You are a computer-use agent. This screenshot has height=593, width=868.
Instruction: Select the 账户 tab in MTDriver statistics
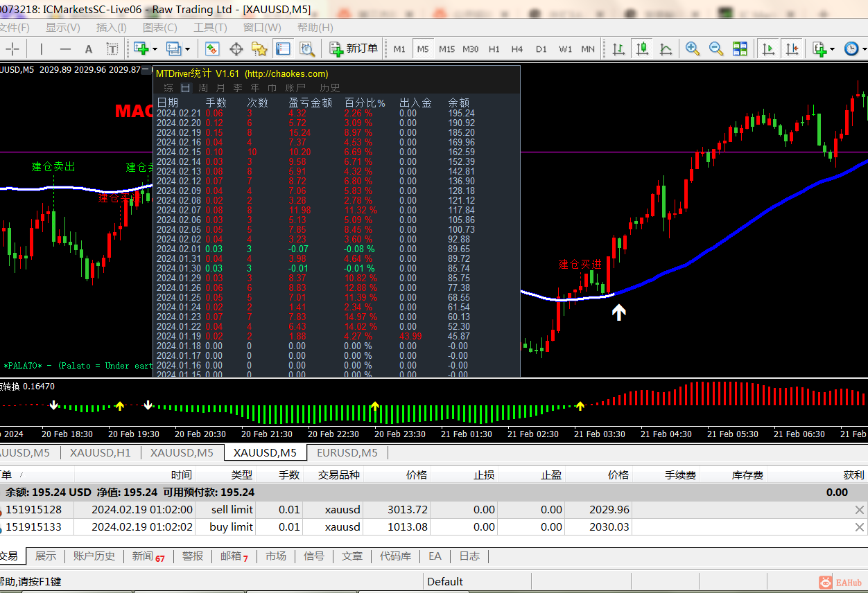tap(295, 88)
